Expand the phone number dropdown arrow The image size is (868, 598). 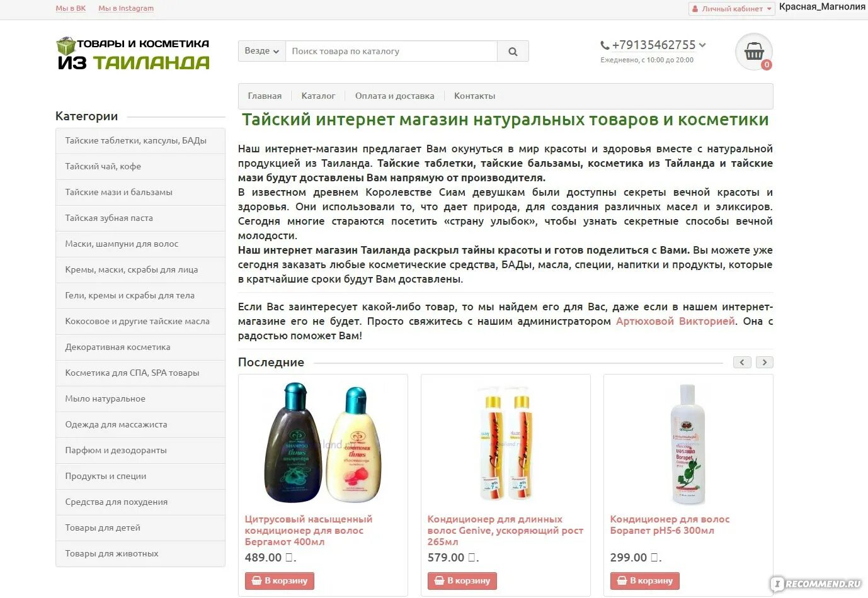click(702, 45)
